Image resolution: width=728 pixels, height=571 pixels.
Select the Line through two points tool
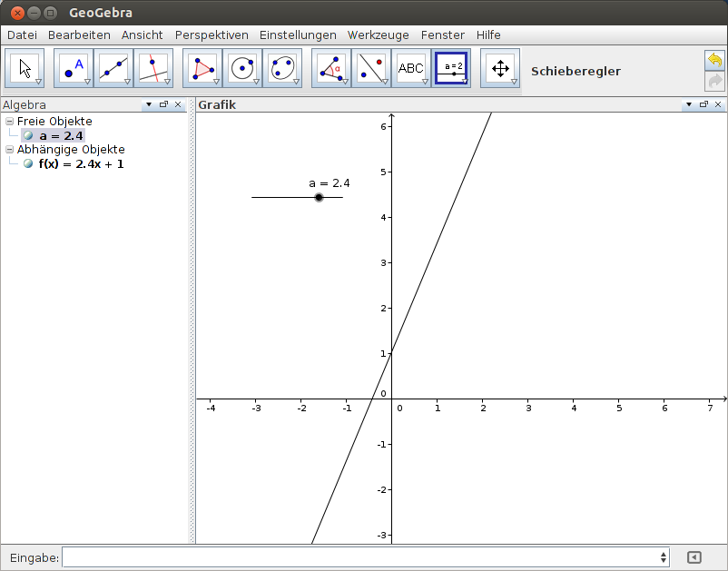point(113,66)
